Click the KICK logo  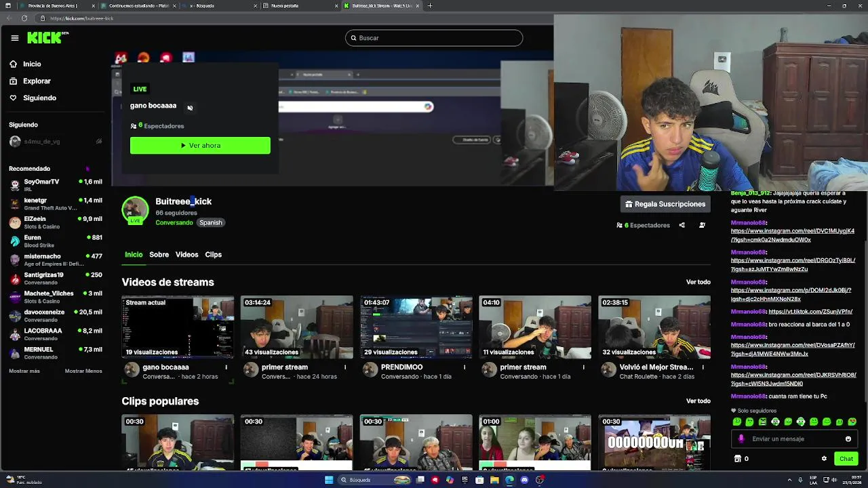point(47,38)
